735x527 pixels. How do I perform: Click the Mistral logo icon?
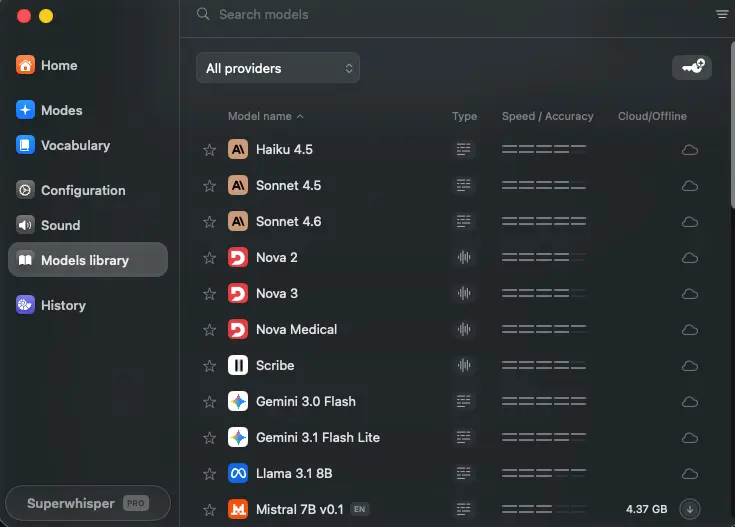click(238, 509)
